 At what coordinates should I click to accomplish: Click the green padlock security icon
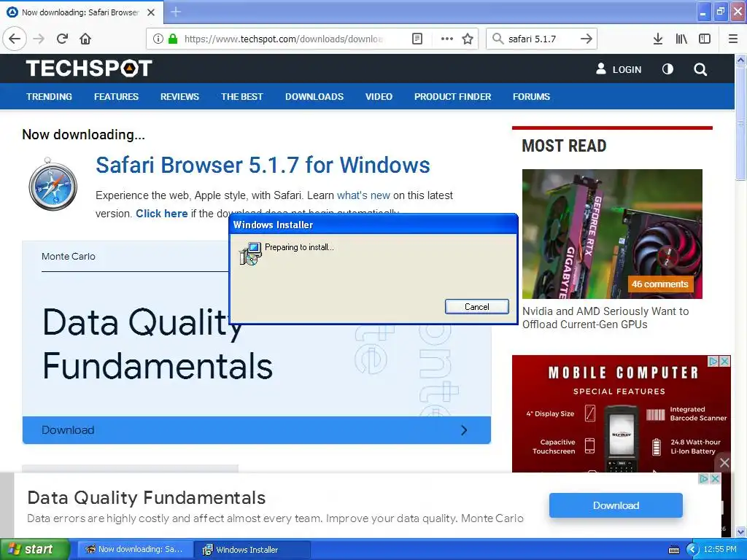173,39
